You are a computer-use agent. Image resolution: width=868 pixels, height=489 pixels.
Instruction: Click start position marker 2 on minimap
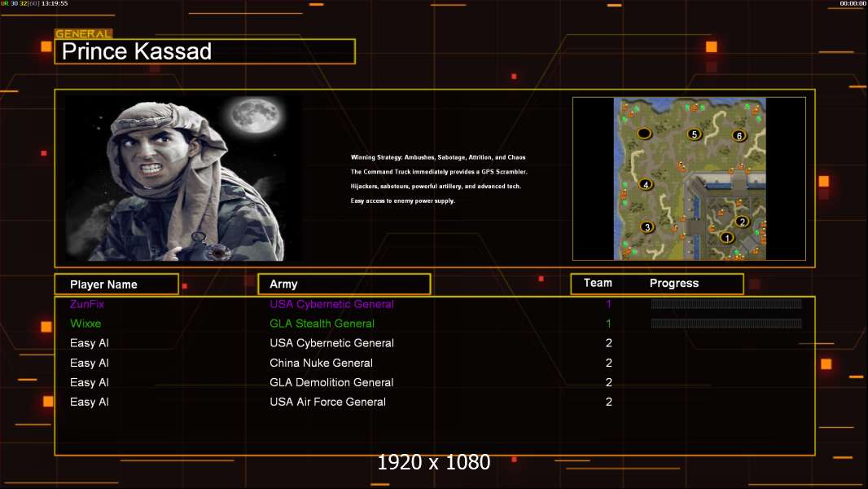tap(743, 222)
